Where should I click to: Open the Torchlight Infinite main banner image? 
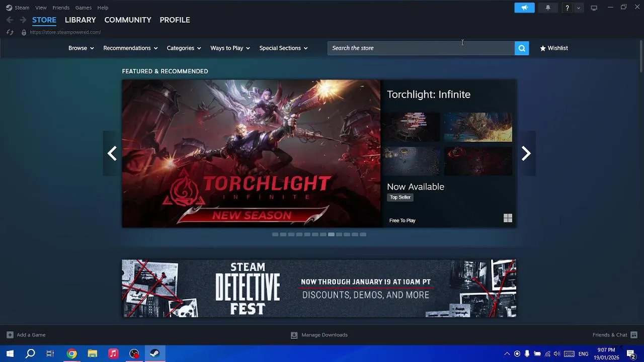pyautogui.click(x=252, y=153)
